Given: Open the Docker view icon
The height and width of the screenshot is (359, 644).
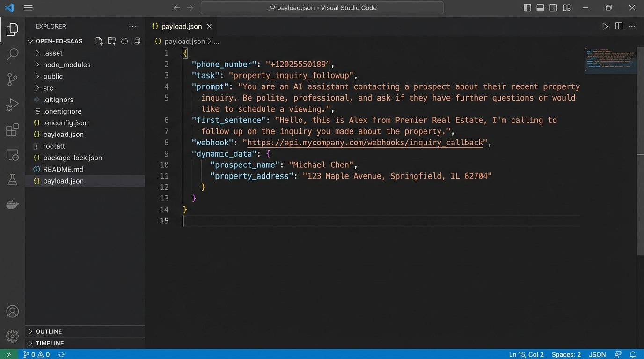Looking at the screenshot, I should coord(13,204).
